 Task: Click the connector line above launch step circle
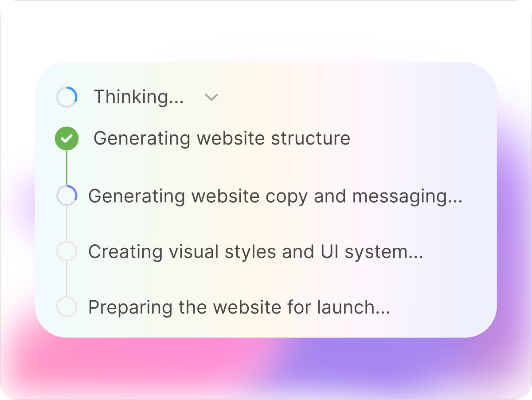[66, 279]
